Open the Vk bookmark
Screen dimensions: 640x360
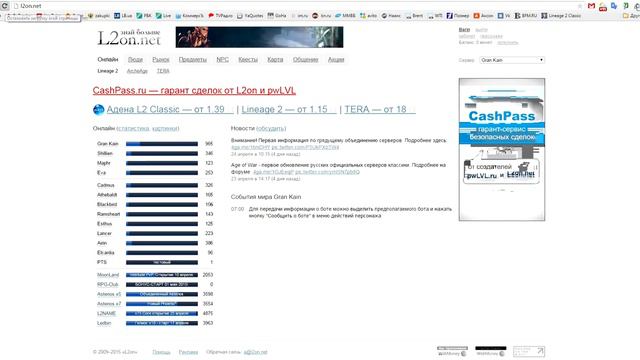[x=504, y=16]
